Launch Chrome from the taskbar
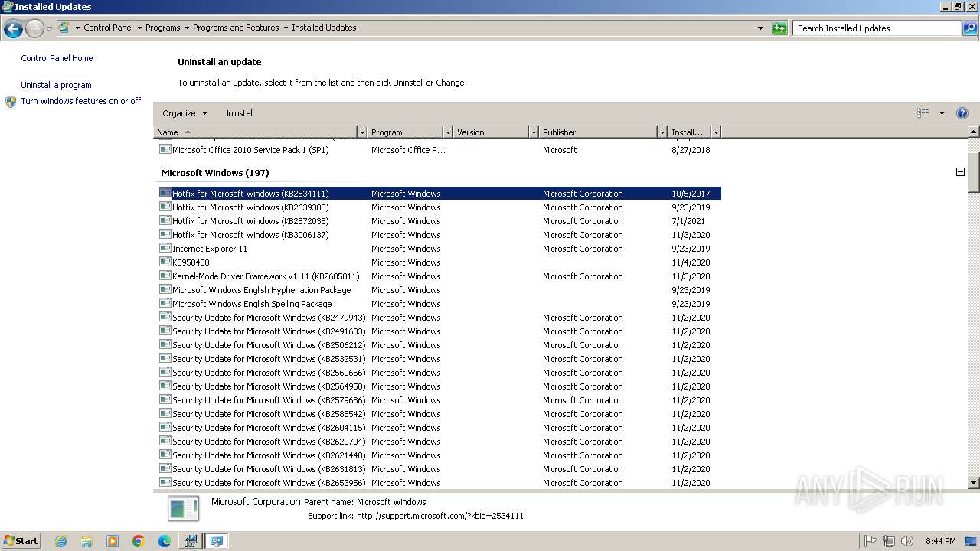Viewport: 980px width, 551px height. point(139,541)
